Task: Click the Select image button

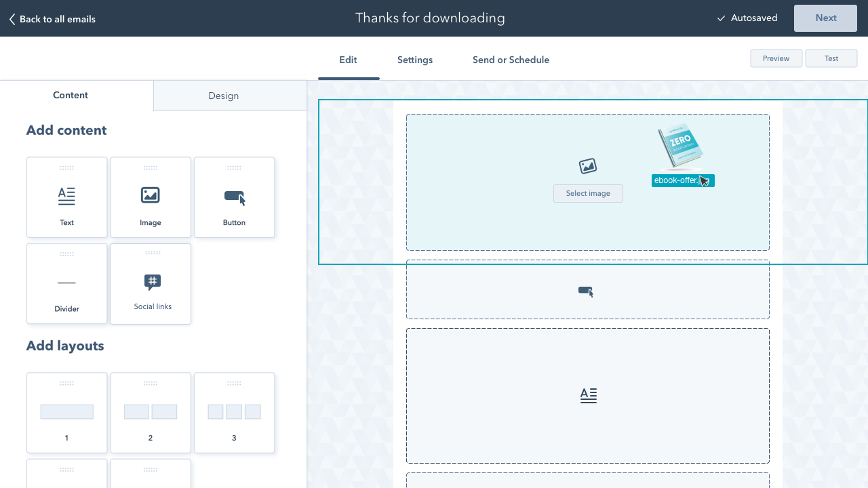Action: 588,193
